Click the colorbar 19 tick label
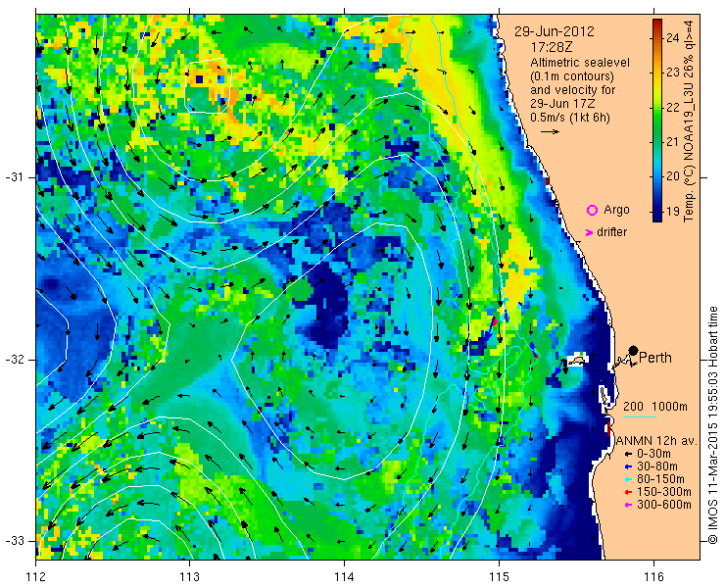This screenshot has height=588, width=725. coord(672,212)
